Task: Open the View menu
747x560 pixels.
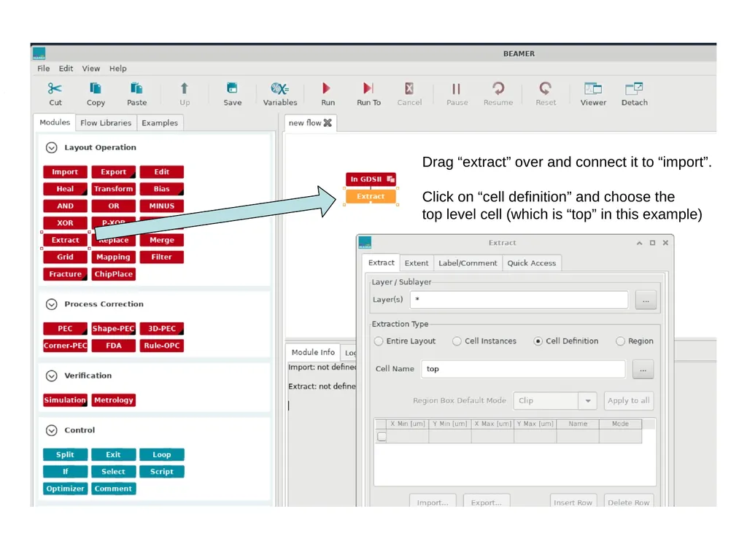Action: [x=91, y=69]
